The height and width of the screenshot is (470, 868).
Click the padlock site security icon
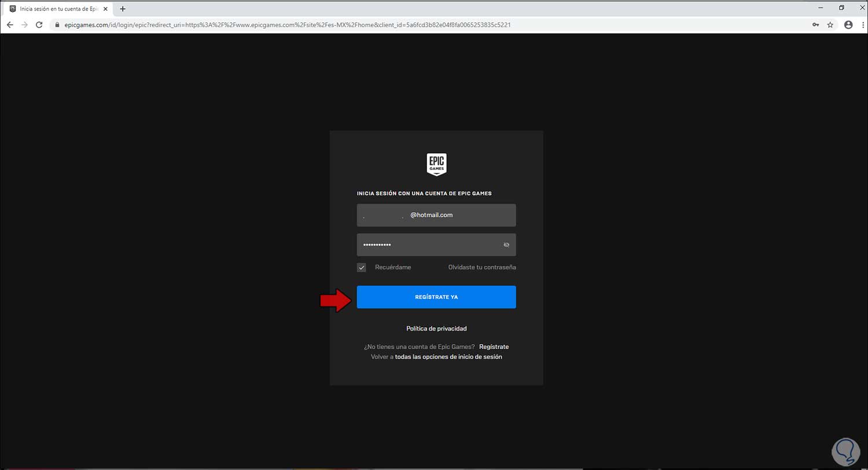pyautogui.click(x=57, y=25)
